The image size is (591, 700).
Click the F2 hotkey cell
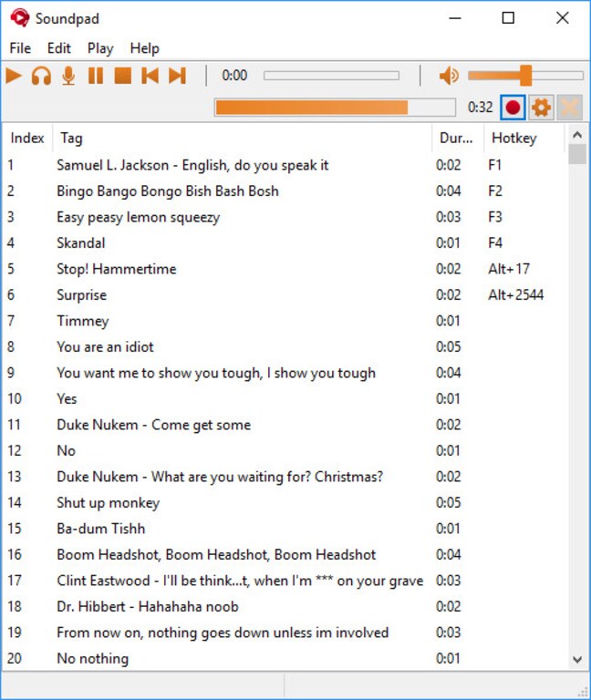pos(495,191)
